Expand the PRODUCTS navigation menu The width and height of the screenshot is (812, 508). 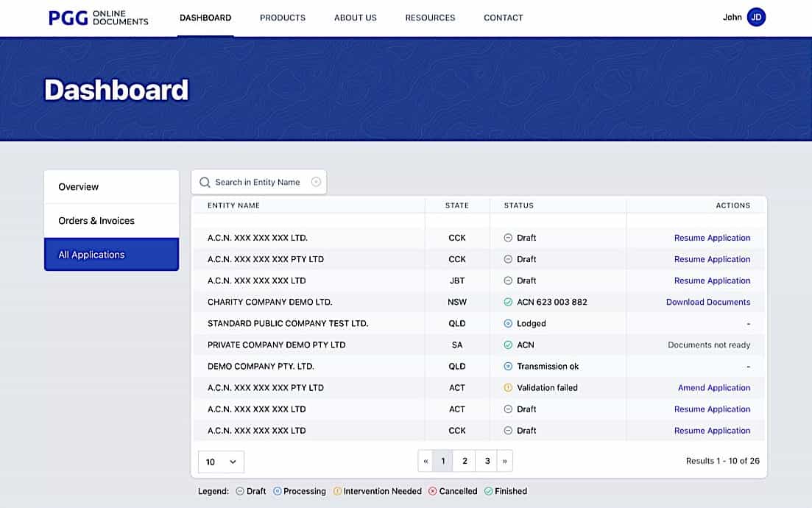283,18
